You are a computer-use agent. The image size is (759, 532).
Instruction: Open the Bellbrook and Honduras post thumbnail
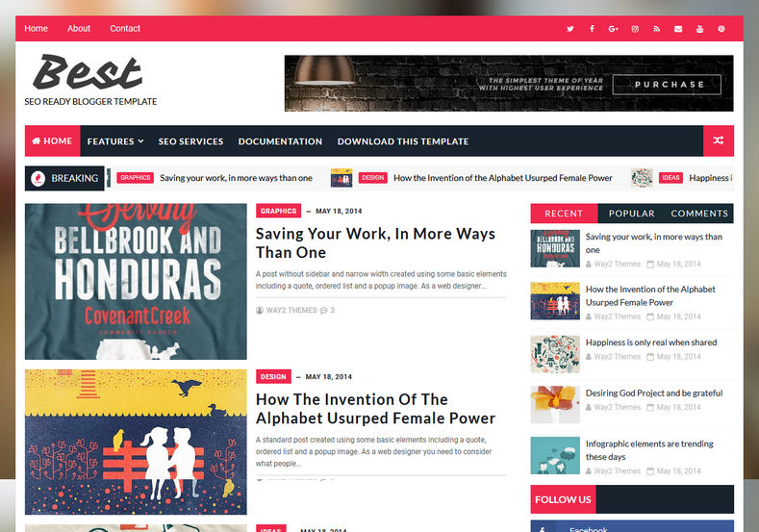tap(136, 281)
